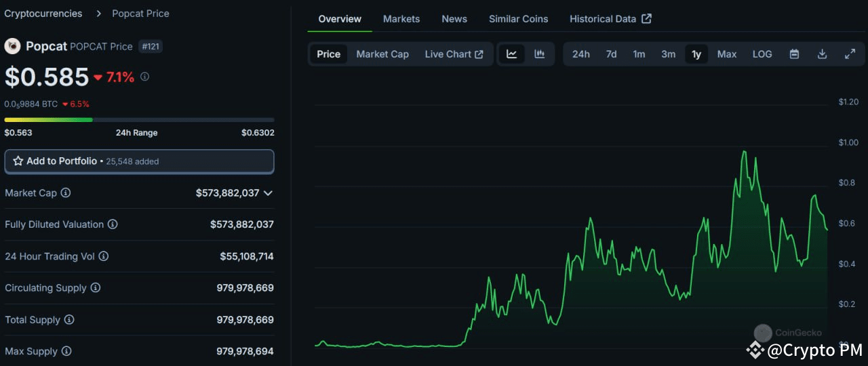
Task: Open the calendar date range picker
Action: [x=794, y=54]
